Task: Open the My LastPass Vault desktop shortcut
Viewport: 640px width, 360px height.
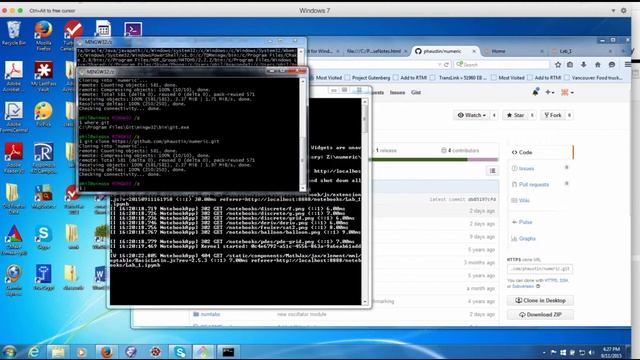Action: 43,76
